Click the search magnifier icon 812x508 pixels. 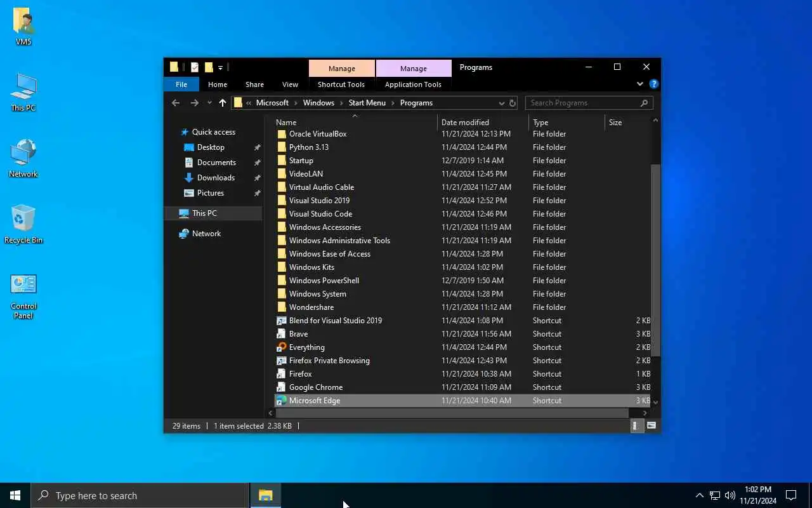[x=644, y=103]
